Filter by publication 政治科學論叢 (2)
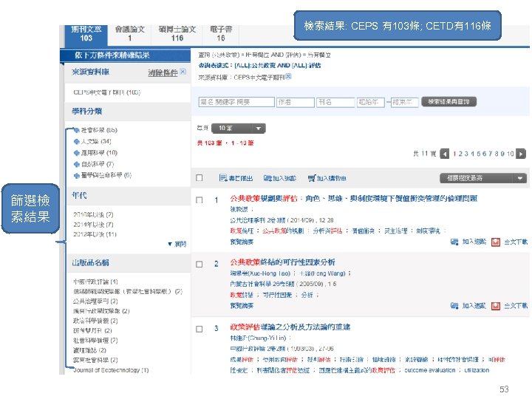 coord(95,321)
